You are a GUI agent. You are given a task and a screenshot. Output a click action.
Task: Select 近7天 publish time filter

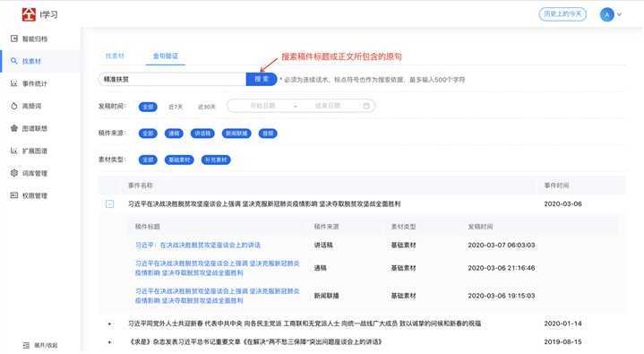(176, 107)
